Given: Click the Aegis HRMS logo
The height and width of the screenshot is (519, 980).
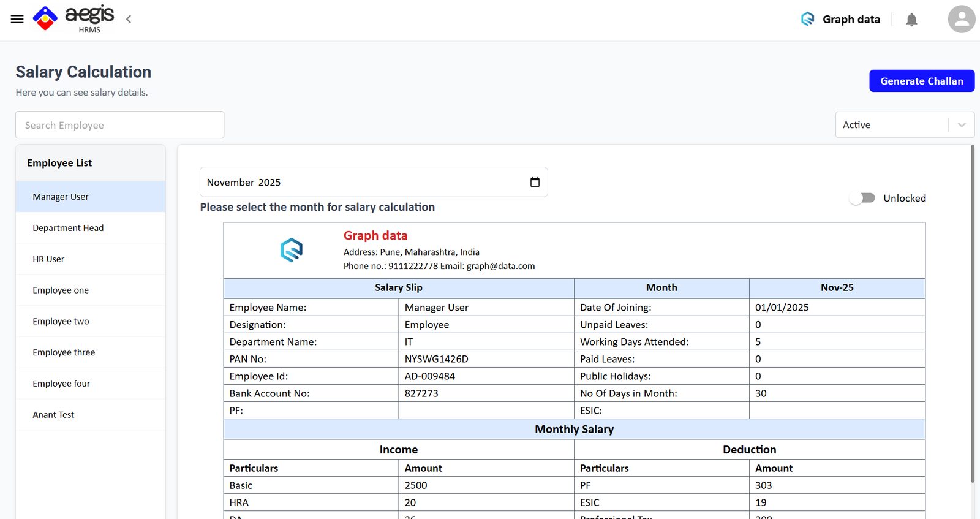Looking at the screenshot, I should [x=73, y=18].
